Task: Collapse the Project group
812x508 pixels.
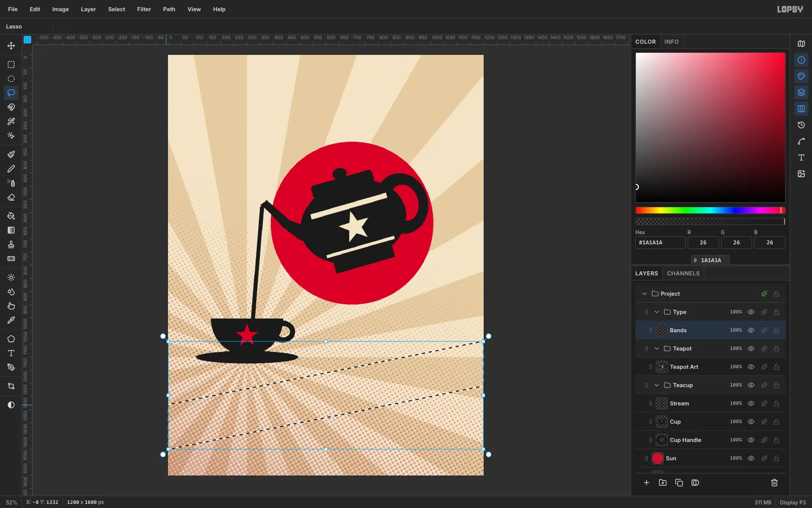Action: 645,294
